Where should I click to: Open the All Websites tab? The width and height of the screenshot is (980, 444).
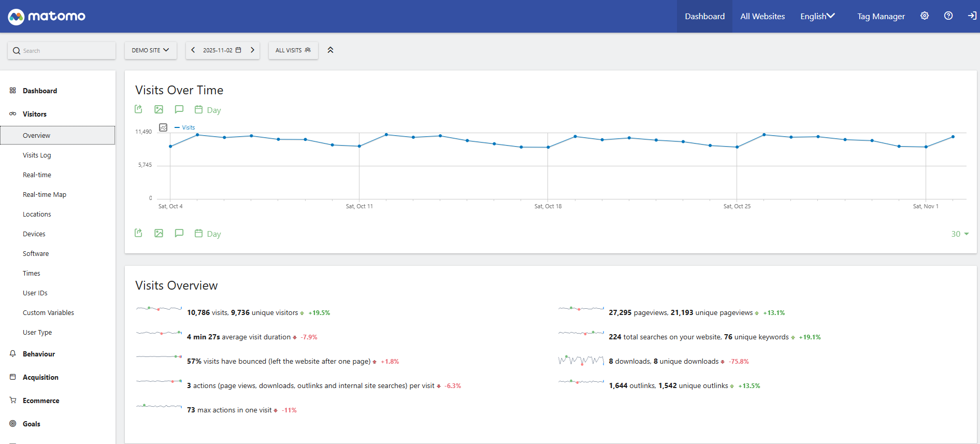click(762, 17)
